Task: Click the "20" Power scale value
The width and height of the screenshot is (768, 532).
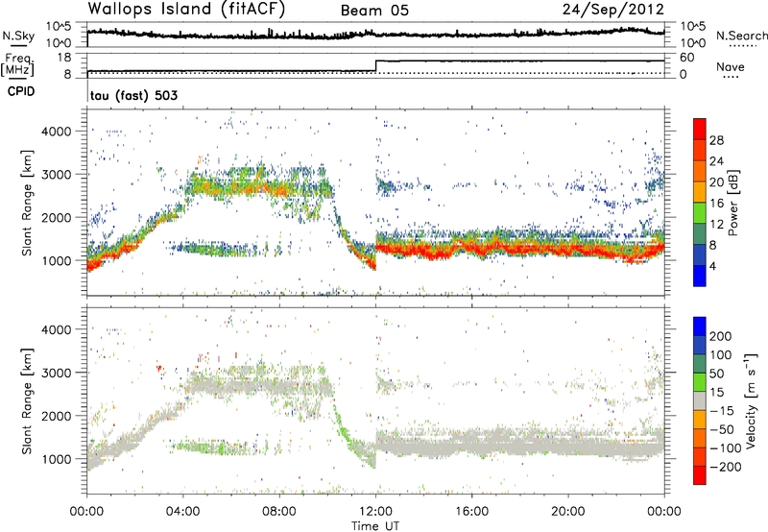Action: 716,182
